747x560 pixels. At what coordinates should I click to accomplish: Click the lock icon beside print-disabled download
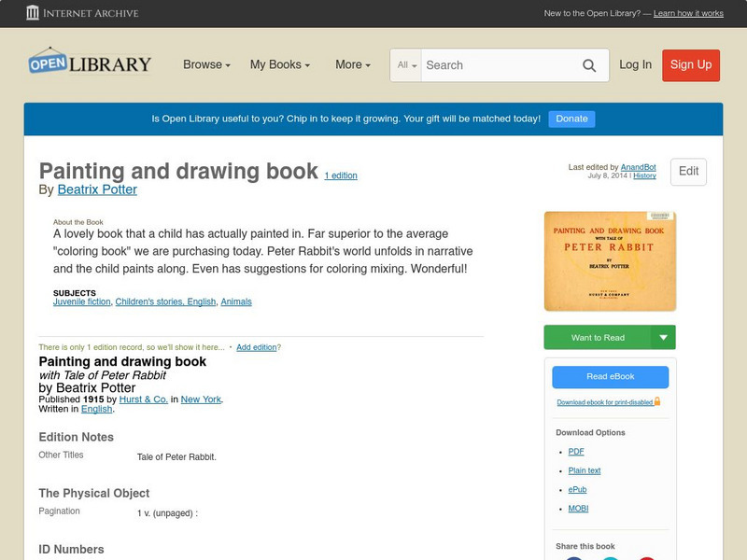657,401
